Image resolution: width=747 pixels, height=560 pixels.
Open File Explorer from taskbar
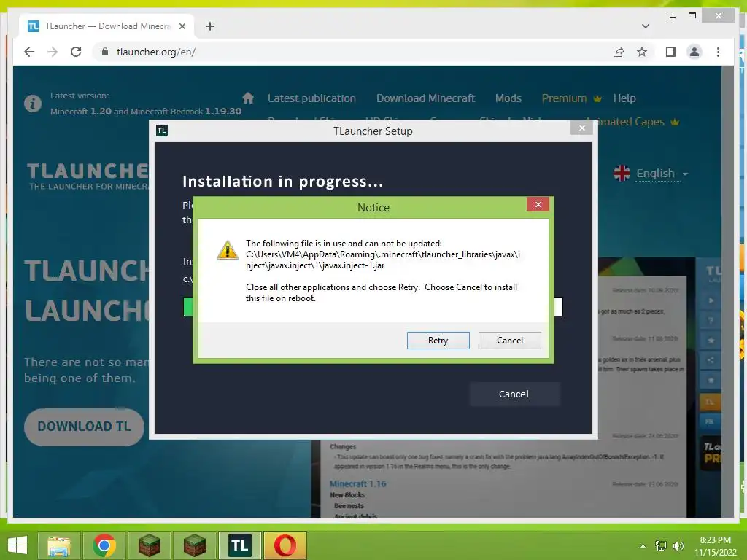click(x=58, y=545)
